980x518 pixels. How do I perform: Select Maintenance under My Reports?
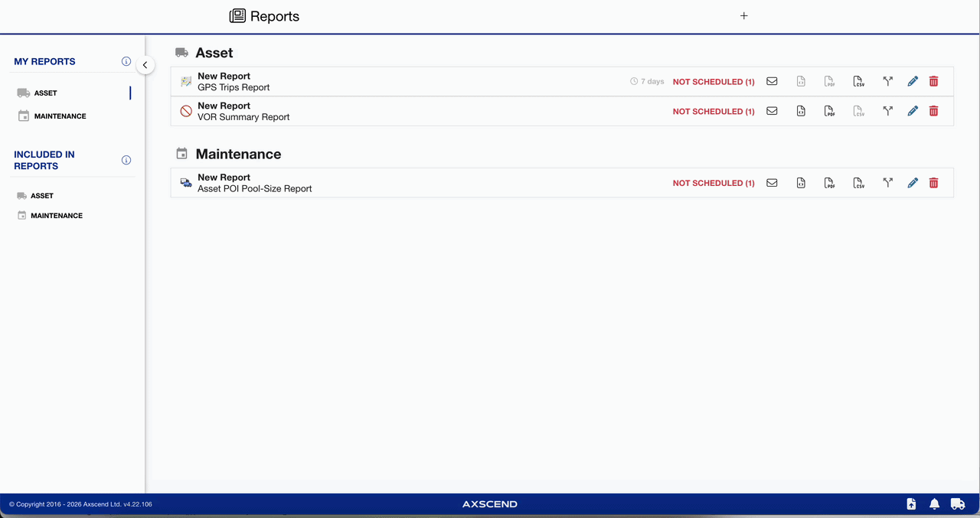point(60,116)
